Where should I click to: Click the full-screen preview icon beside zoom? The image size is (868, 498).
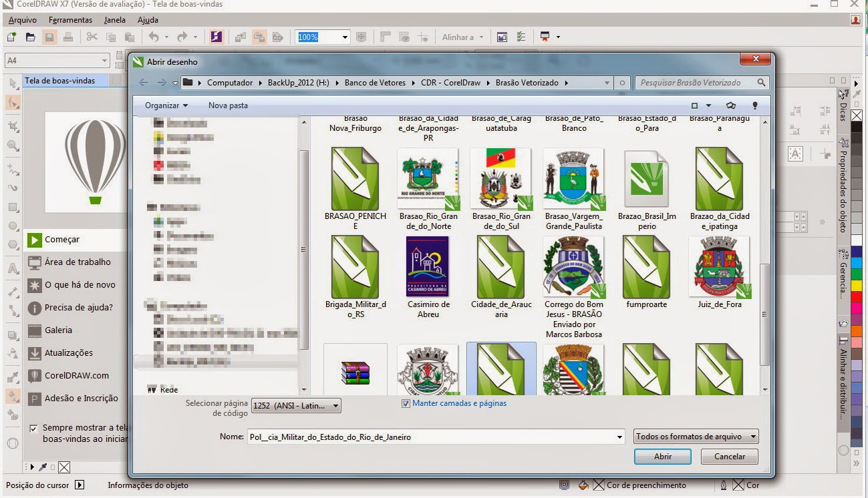361,37
